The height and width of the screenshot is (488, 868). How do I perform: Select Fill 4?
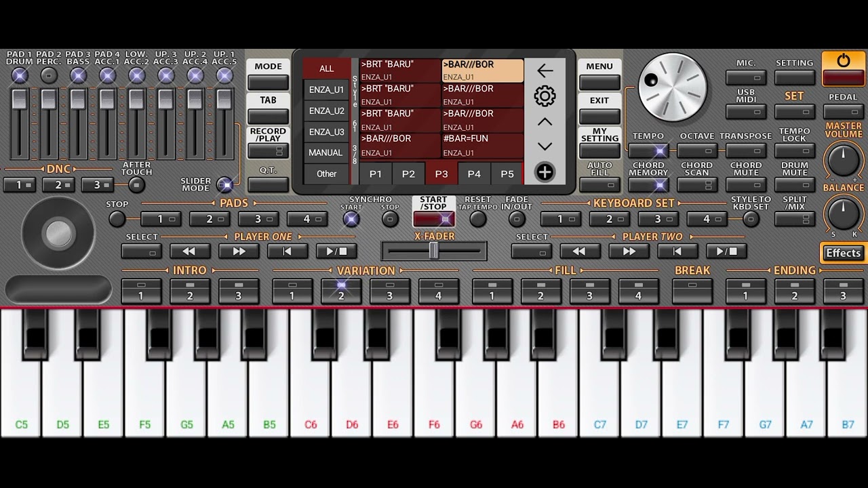638,291
